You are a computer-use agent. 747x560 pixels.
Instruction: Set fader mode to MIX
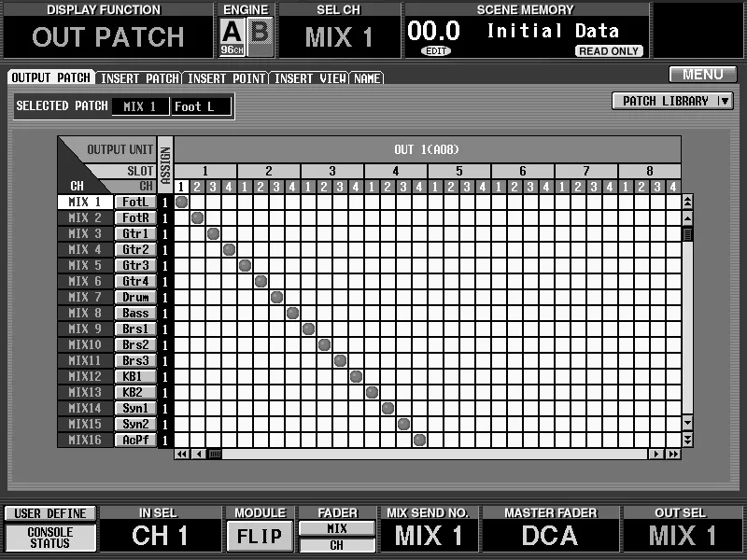click(337, 528)
